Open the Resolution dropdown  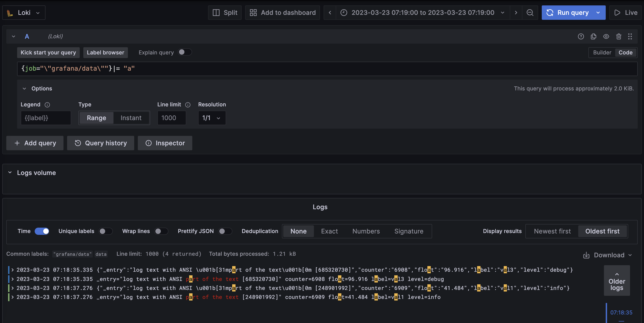click(211, 118)
